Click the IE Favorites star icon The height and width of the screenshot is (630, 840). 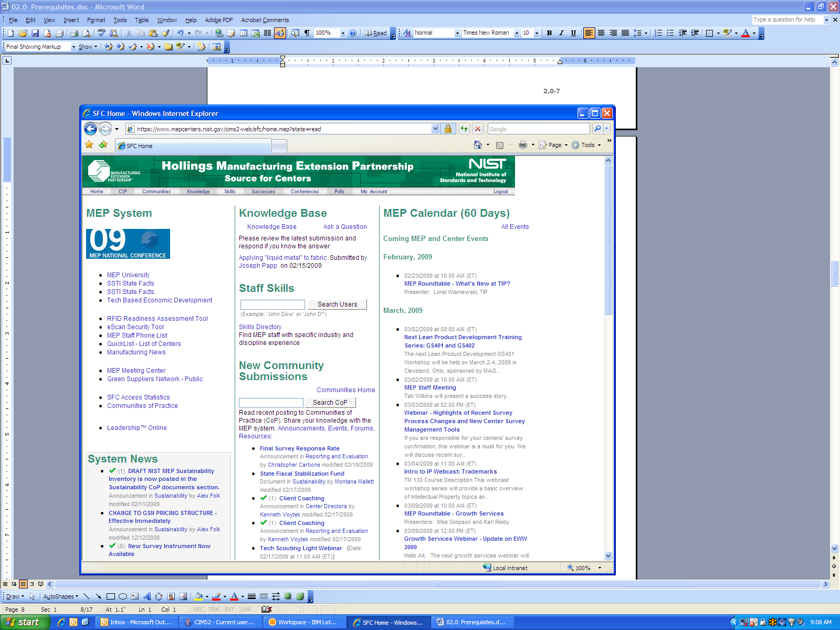pyautogui.click(x=89, y=145)
